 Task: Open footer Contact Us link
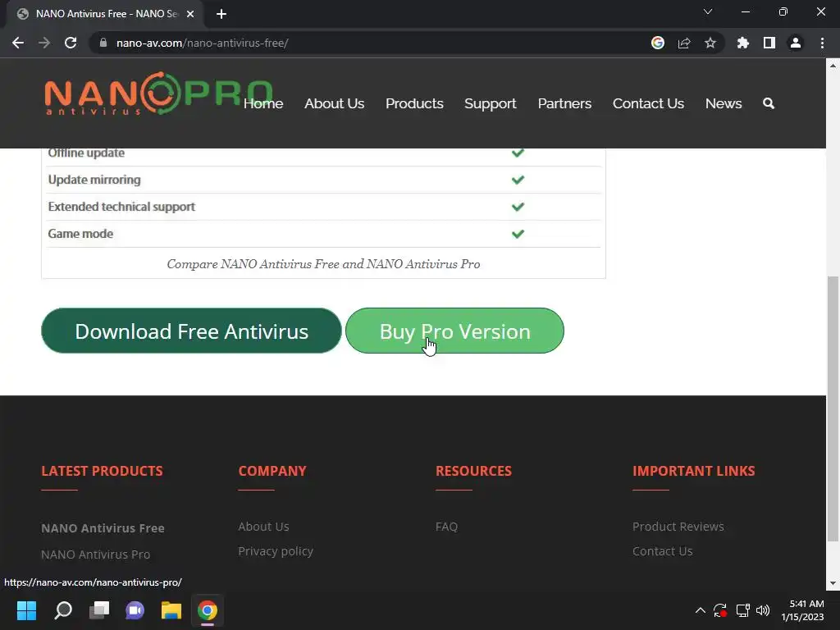[663, 551]
